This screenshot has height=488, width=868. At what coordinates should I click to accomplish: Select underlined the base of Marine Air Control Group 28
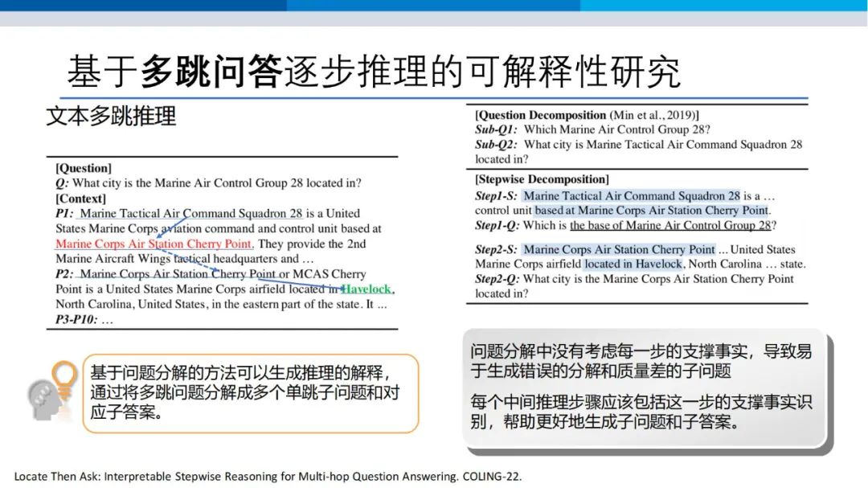[670, 225]
